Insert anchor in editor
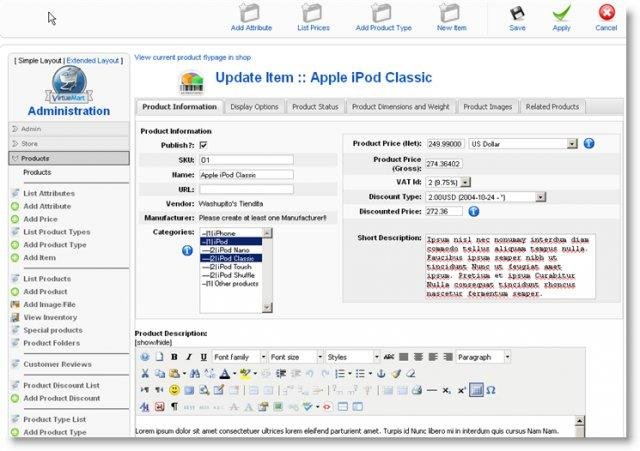 [x=381, y=373]
